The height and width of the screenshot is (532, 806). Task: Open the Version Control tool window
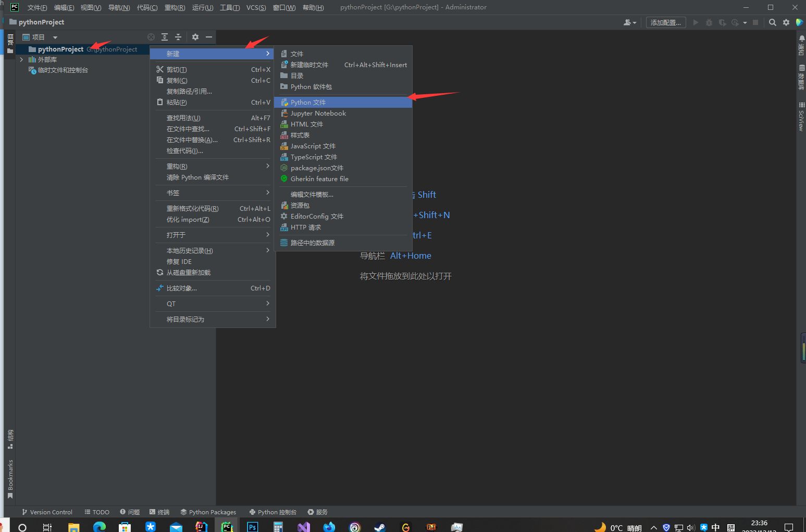coord(47,512)
